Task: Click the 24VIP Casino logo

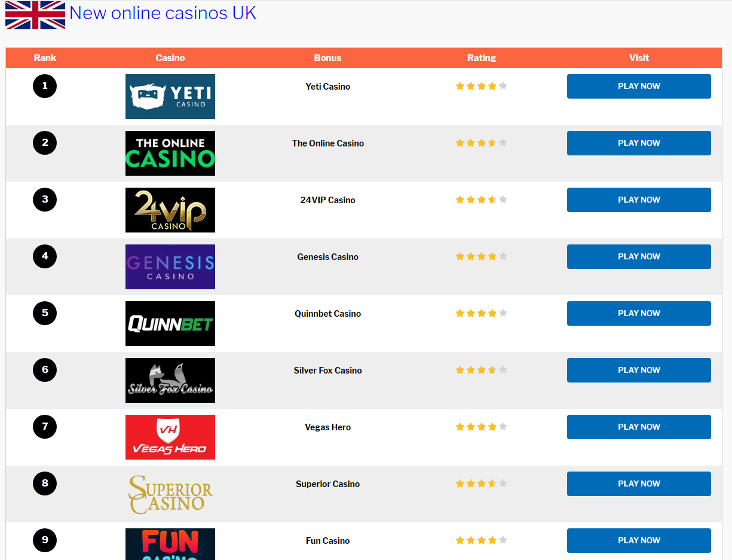Action: click(170, 210)
